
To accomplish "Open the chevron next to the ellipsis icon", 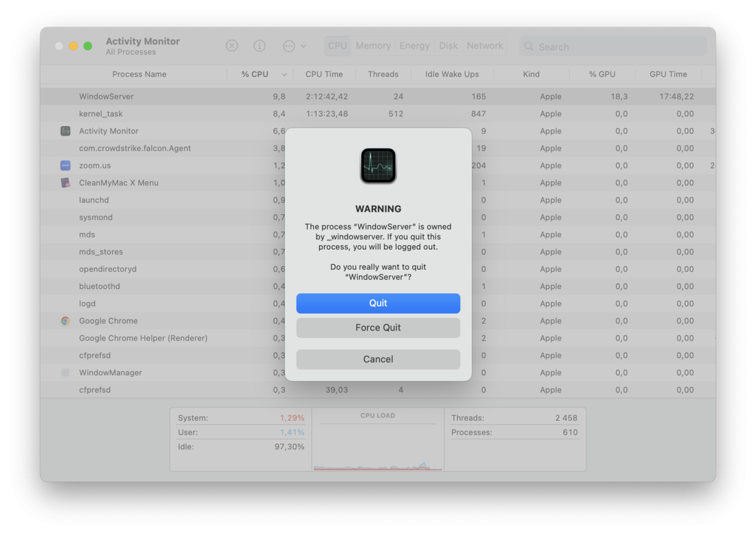I will (x=302, y=45).
